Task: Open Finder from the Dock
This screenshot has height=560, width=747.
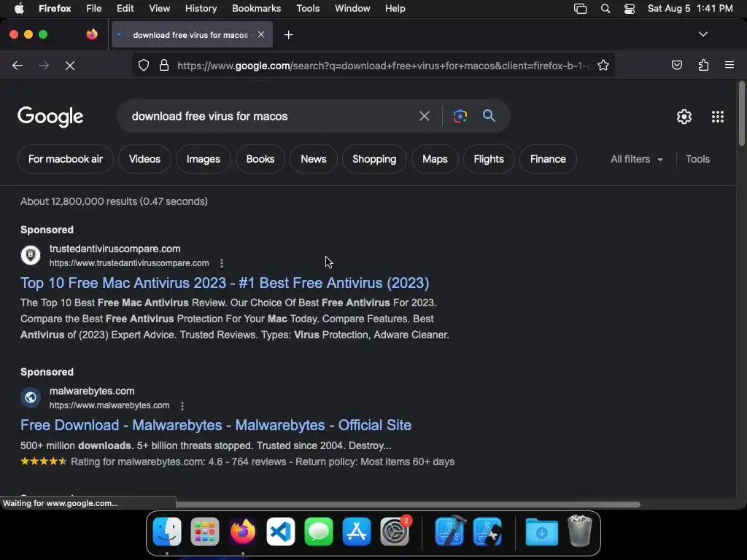Action: 167,532
